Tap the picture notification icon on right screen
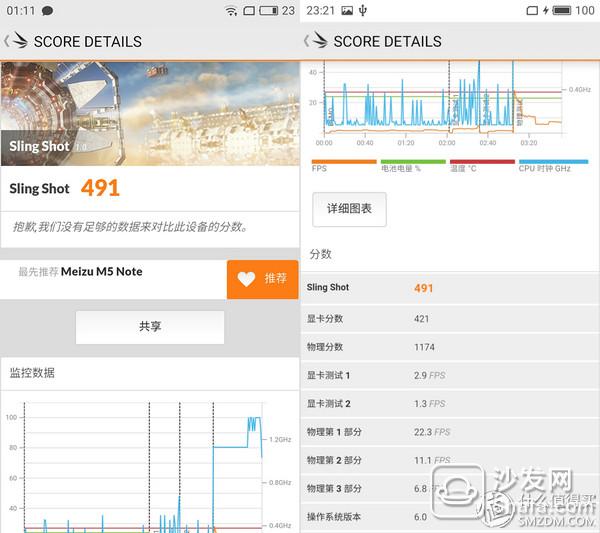Viewport: 600px width, 533px height. (347, 11)
